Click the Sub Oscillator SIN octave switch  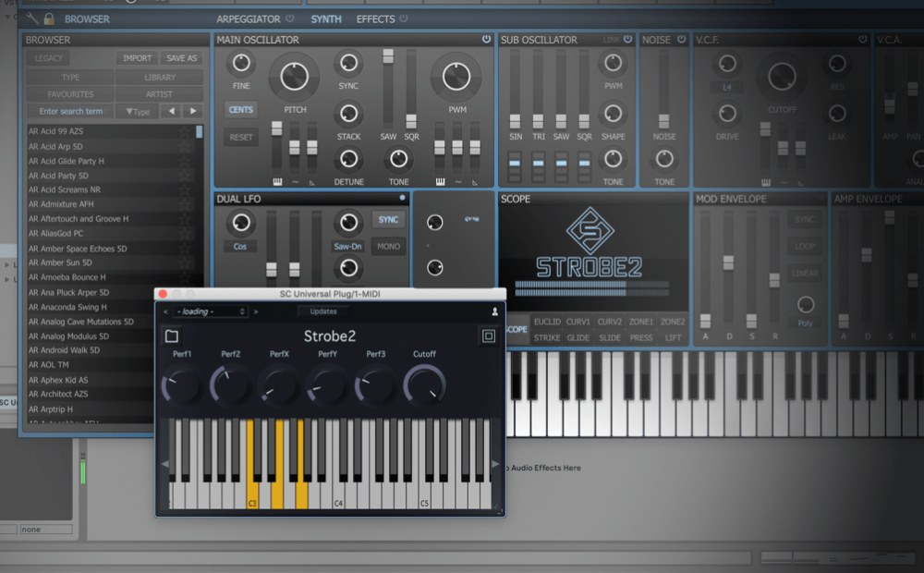(515, 167)
